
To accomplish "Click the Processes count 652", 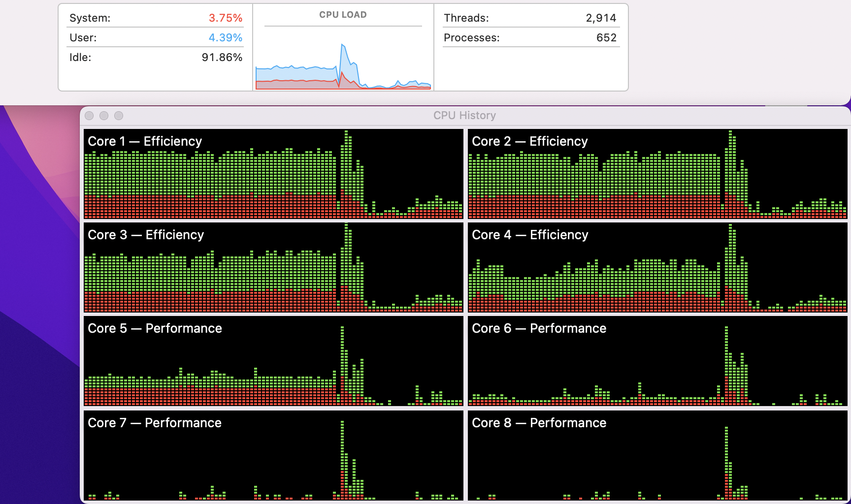I will (x=606, y=38).
